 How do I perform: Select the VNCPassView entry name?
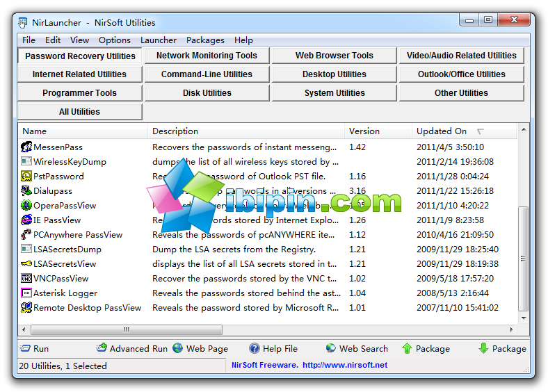[61, 279]
